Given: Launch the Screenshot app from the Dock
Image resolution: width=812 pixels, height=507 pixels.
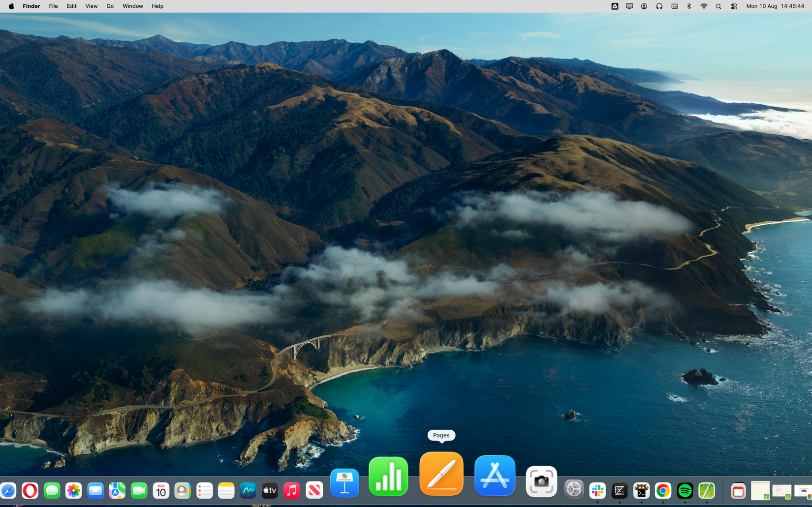Looking at the screenshot, I should [541, 481].
